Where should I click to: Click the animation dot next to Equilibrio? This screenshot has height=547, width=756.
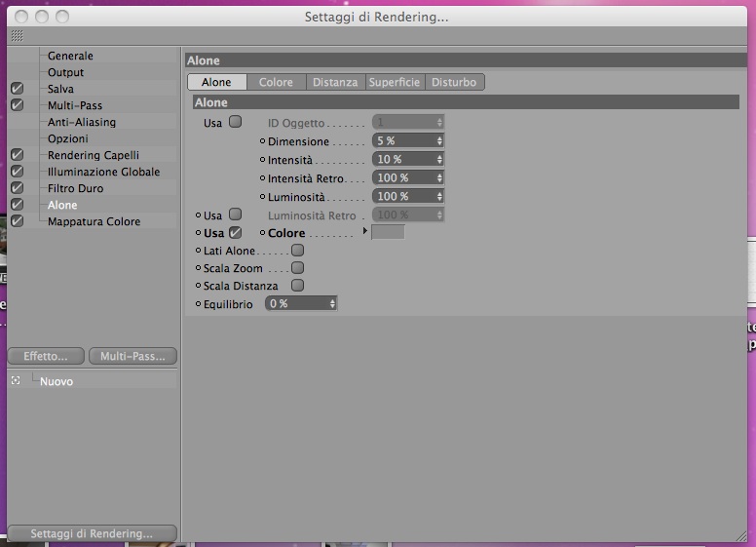(198, 304)
